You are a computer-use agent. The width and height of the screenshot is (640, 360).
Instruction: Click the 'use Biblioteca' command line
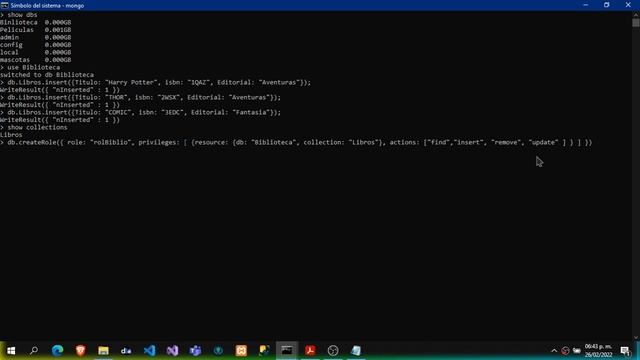(30, 67)
